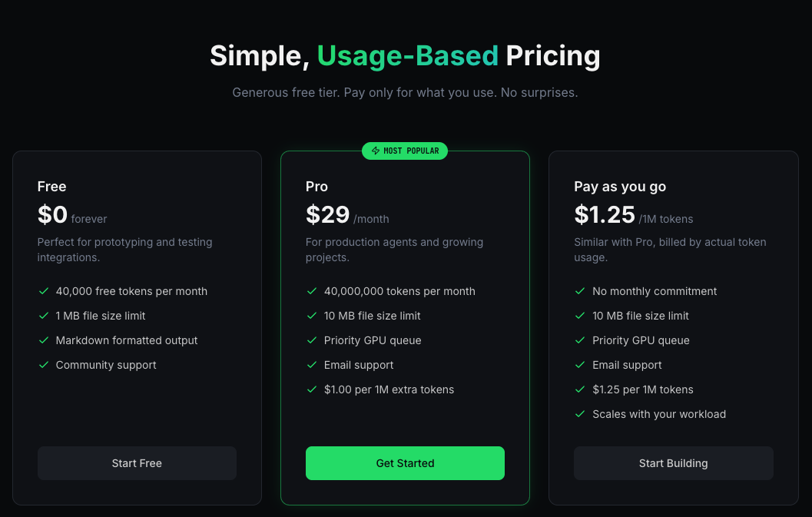Click checkmark beside 40,000 free tokens per month
Screen dimensions: 812x517
pos(44,291)
